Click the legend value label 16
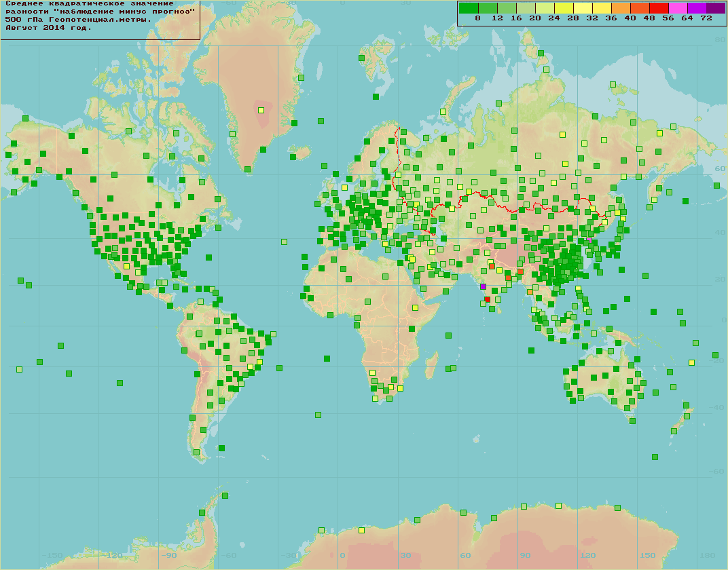Image resolution: width=728 pixels, height=570 pixels. click(x=516, y=18)
